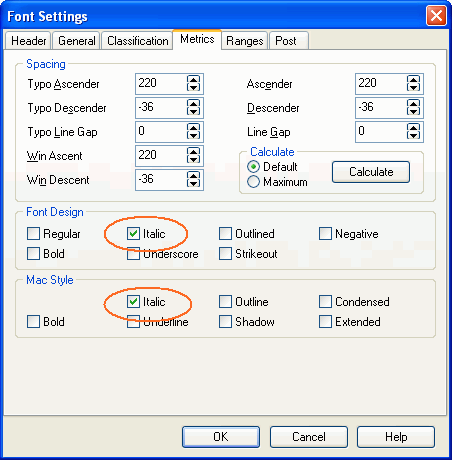Choose the Default calculate option
This screenshot has width=452, height=460.
253,166
